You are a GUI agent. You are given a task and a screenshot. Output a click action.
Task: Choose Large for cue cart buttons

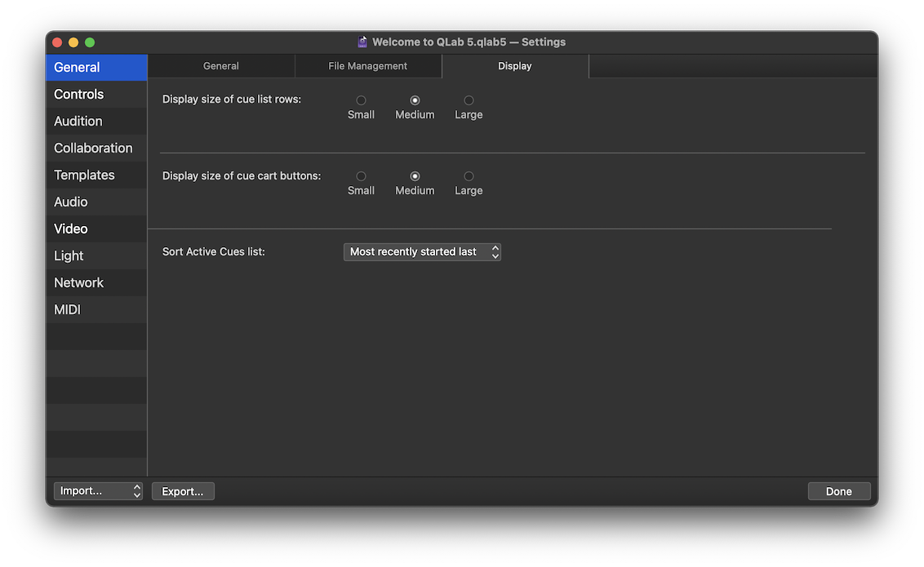469,176
